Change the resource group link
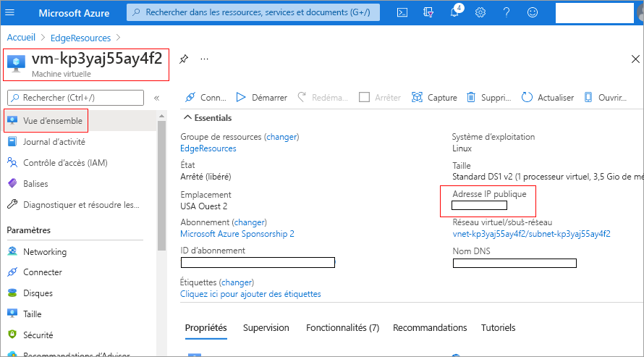 tap(281, 137)
